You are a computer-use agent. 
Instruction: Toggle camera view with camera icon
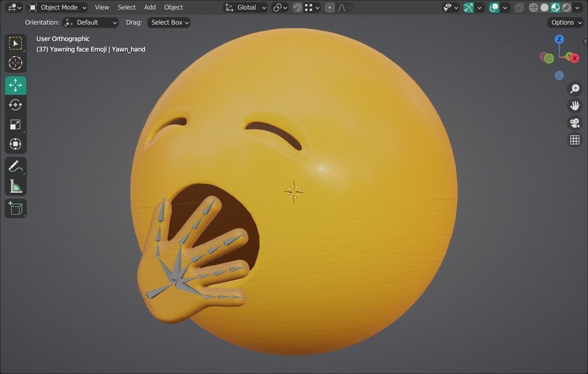click(x=575, y=123)
